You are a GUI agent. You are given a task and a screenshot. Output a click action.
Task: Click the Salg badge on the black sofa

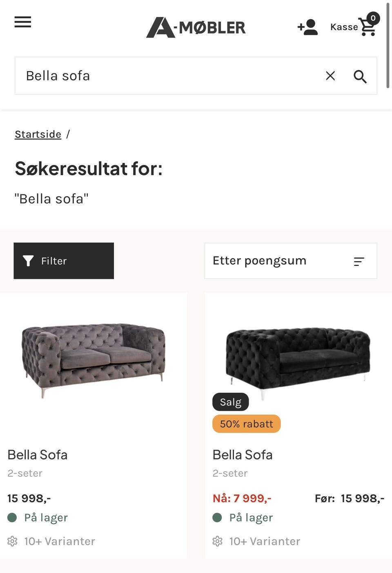pos(230,401)
